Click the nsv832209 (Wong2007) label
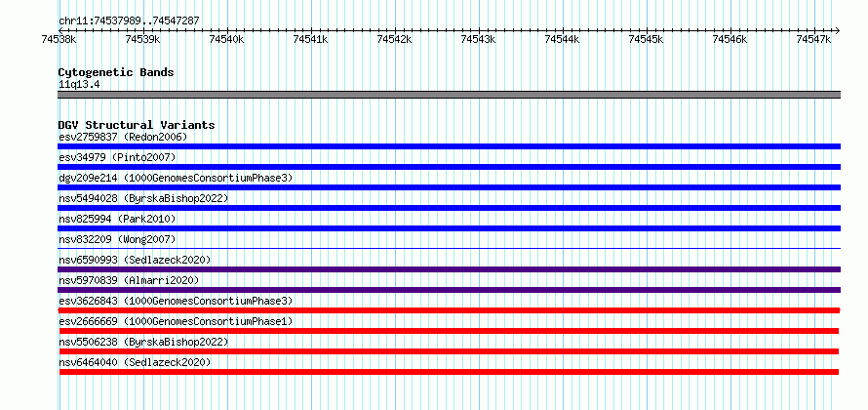Viewport: 868px width, 410px height. tap(117, 239)
